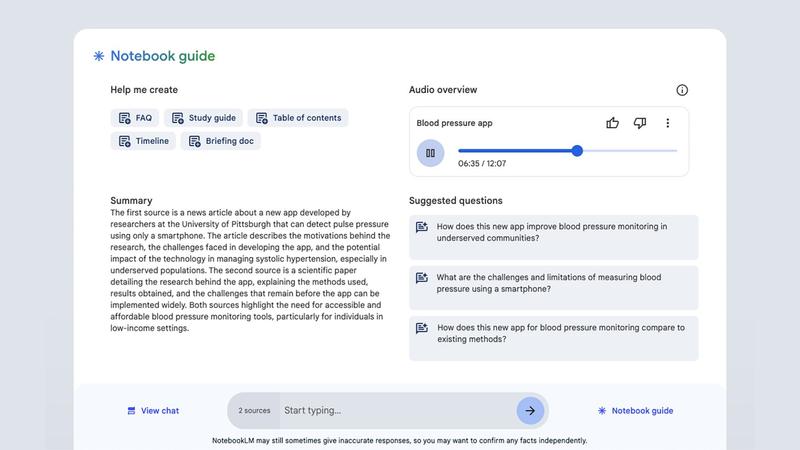Pause the Blood pressure app audio

pos(430,153)
